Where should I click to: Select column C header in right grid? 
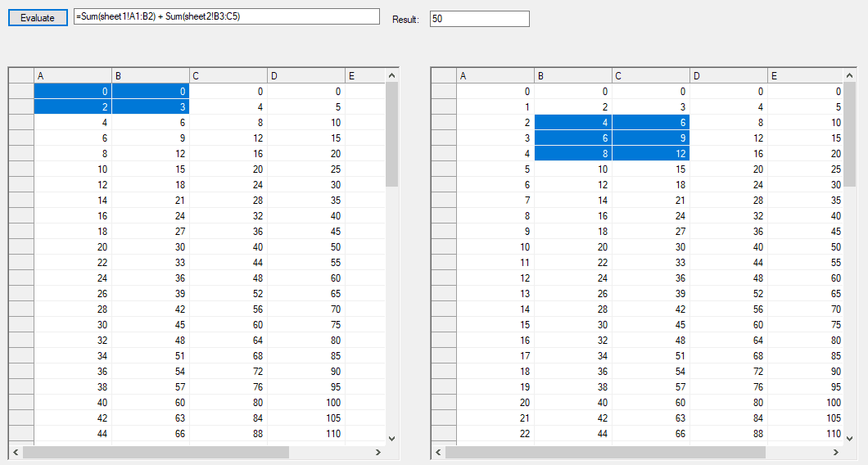coord(651,76)
